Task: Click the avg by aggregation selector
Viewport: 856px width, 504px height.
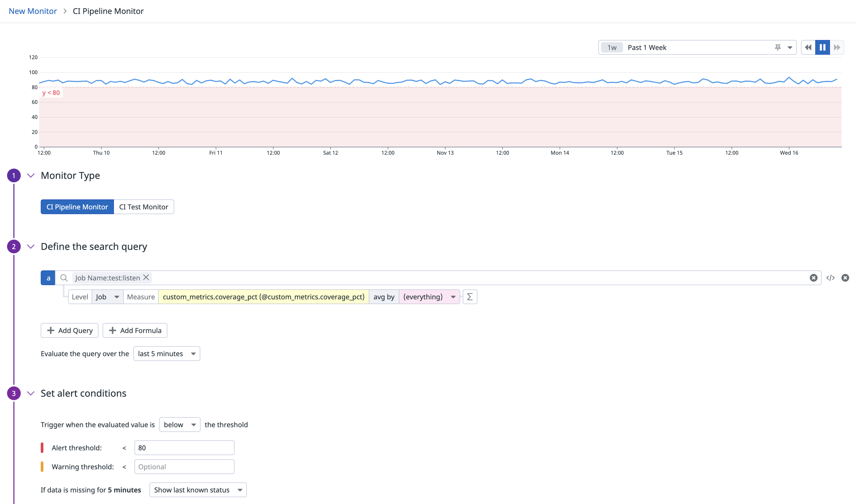Action: point(384,297)
